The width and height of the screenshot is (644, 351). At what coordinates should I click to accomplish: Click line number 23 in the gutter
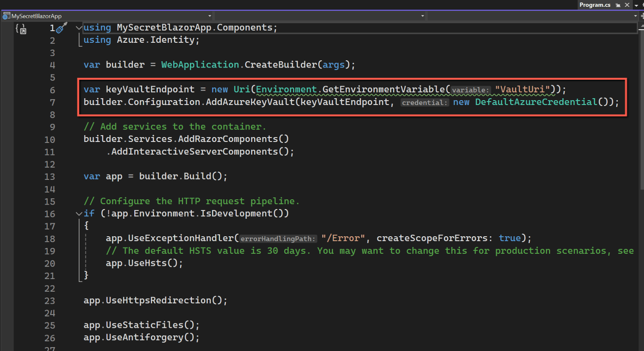click(50, 300)
